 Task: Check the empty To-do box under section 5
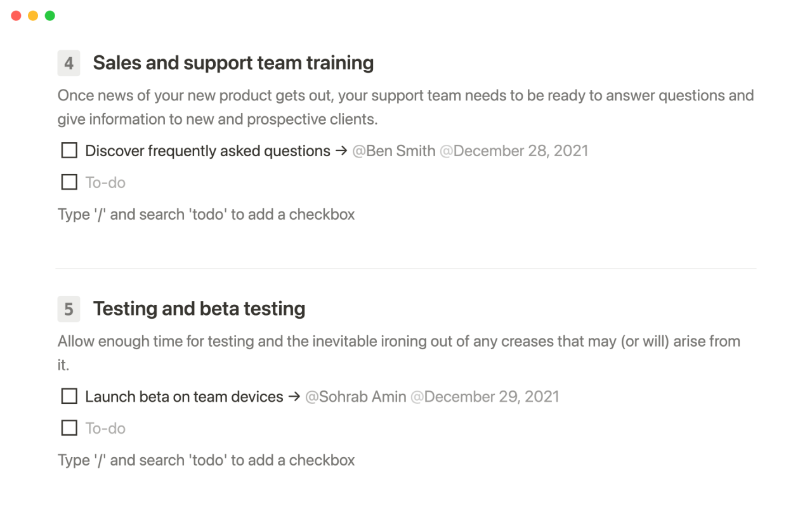click(69, 427)
